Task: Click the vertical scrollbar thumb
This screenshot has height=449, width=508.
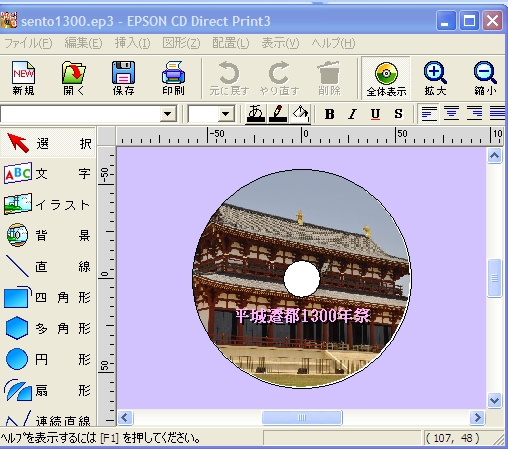Action: pyautogui.click(x=494, y=278)
